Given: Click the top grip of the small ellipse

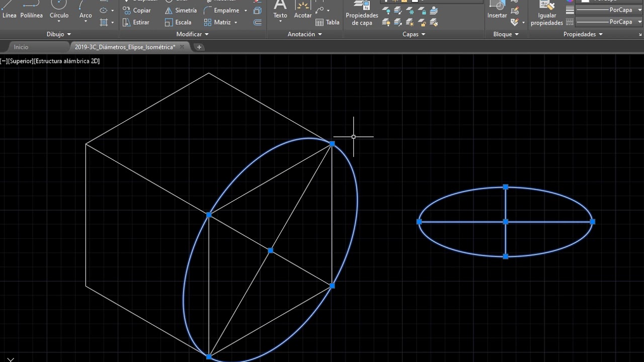Looking at the screenshot, I should (506, 187).
